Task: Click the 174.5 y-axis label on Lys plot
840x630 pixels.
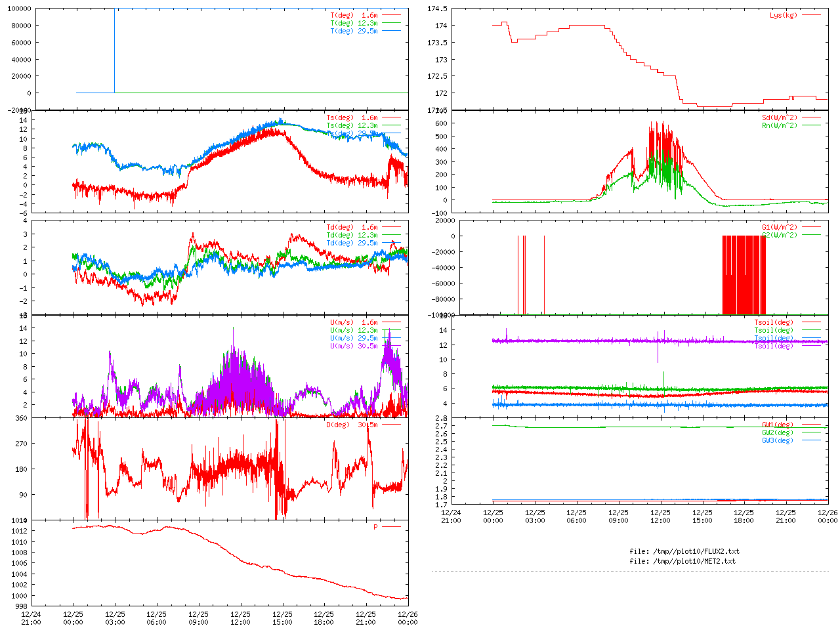Action: (x=437, y=9)
